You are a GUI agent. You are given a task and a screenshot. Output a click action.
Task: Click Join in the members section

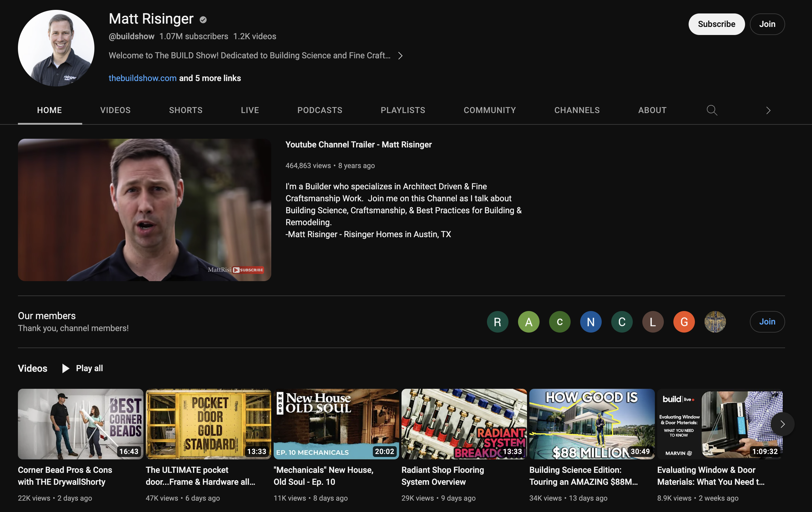(x=767, y=322)
